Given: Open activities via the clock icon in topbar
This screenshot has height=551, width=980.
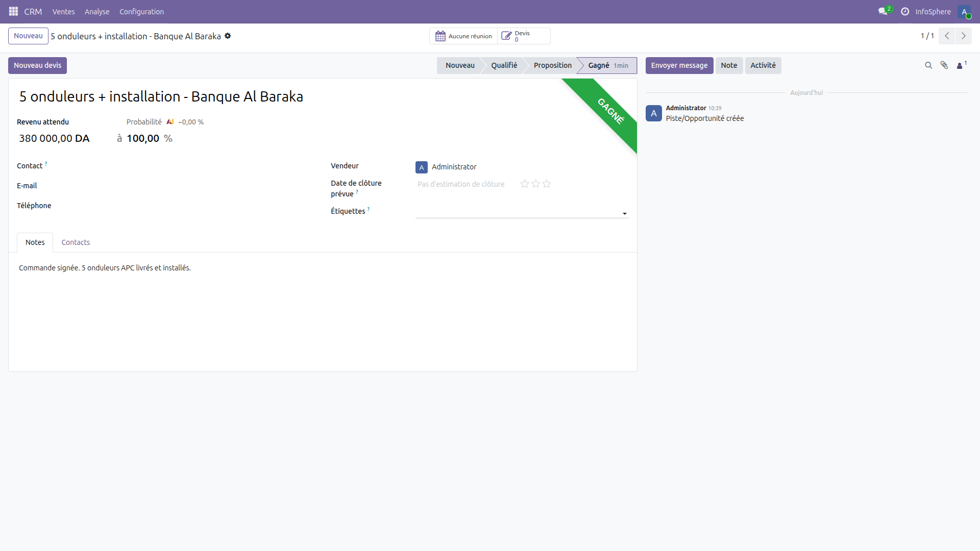Looking at the screenshot, I should click(904, 11).
